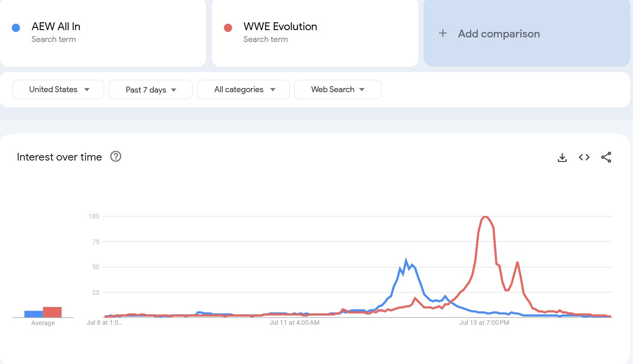This screenshot has height=364, width=633.
Task: Open the All categories dropdown
Action: click(243, 89)
